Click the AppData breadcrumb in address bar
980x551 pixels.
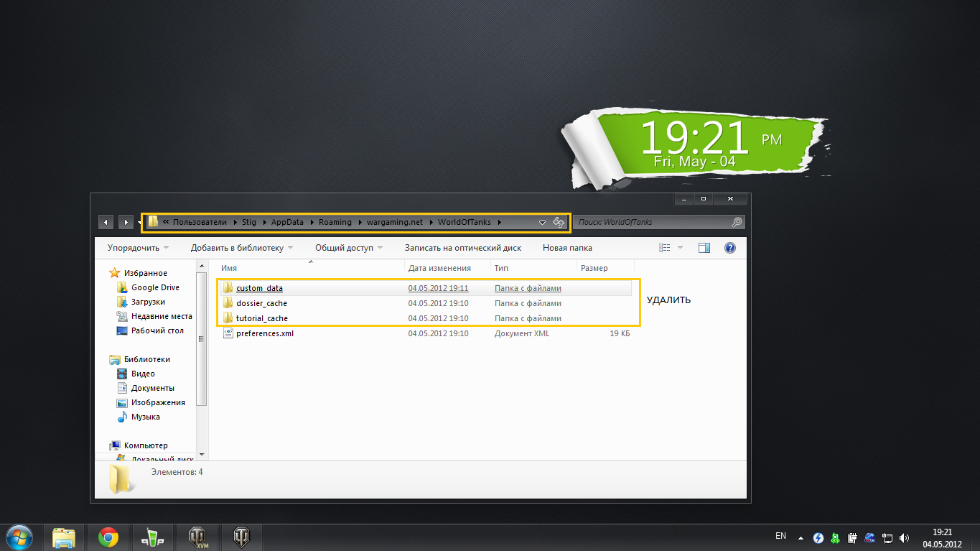[286, 222]
